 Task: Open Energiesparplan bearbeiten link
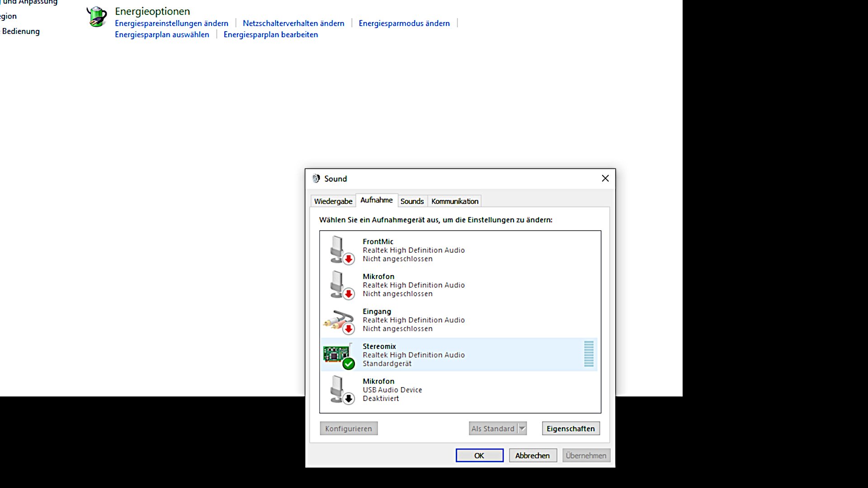(x=271, y=34)
